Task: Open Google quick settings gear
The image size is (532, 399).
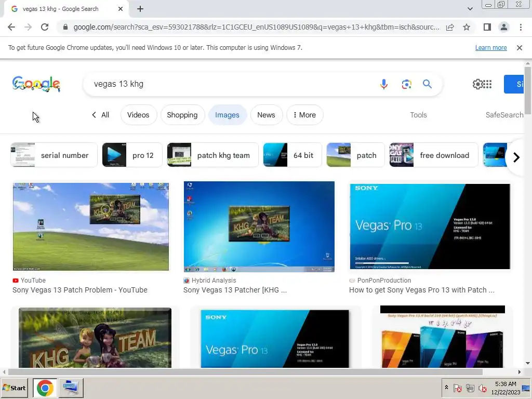Action: point(477,84)
